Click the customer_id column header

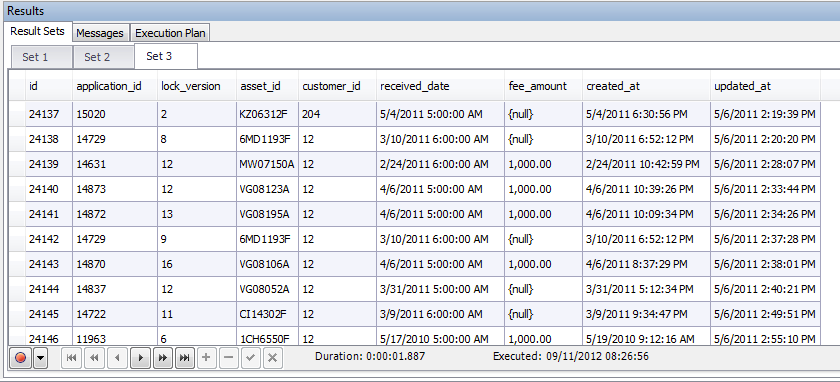pyautogui.click(x=337, y=86)
